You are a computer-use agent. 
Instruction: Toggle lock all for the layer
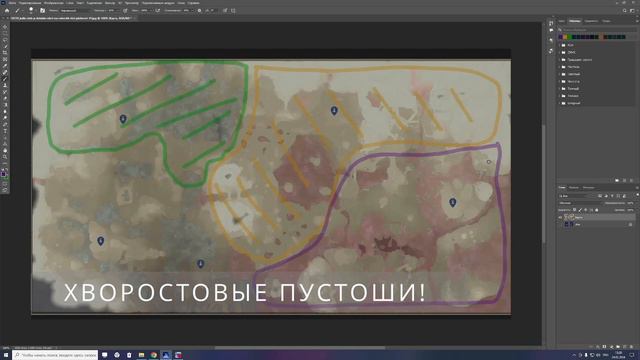597,210
